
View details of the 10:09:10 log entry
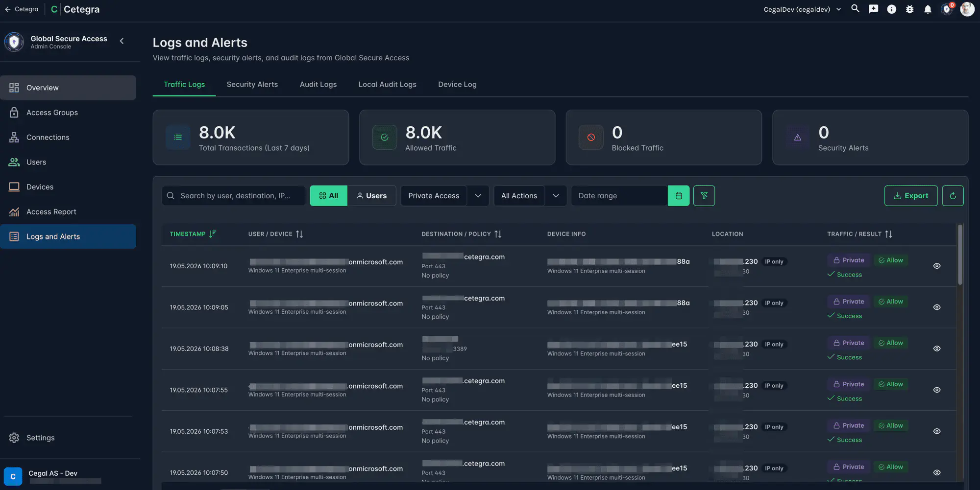936,266
